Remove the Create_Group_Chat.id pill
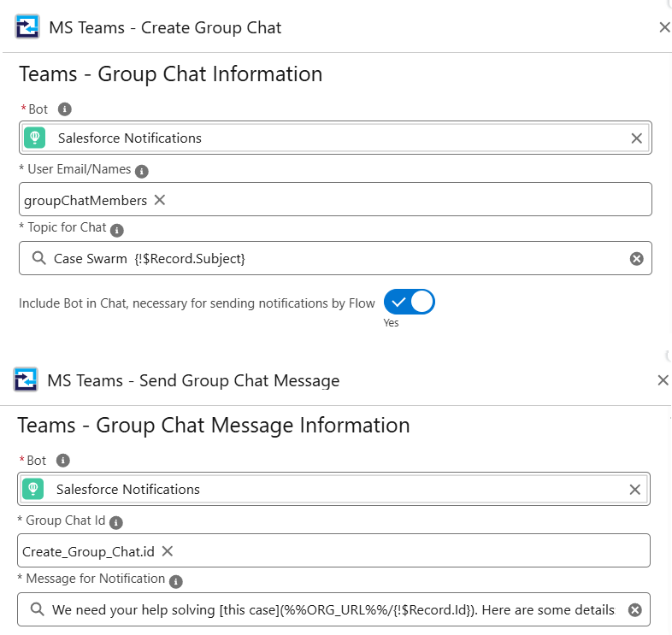 pyautogui.click(x=167, y=551)
